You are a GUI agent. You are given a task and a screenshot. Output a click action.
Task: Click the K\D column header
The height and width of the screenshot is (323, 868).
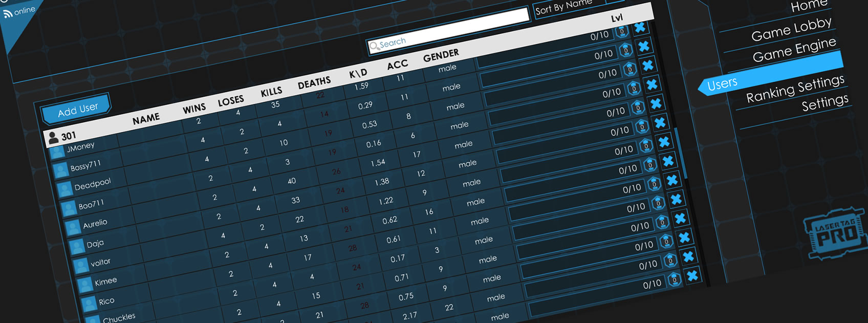coord(358,73)
